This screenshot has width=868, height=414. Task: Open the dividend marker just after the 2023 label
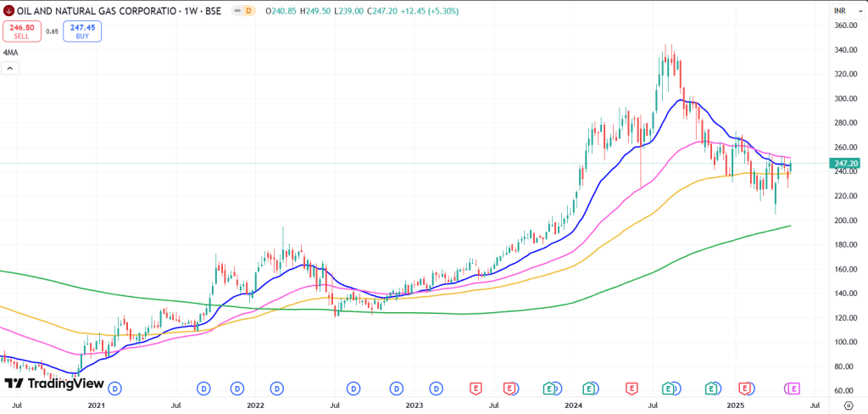(437, 389)
